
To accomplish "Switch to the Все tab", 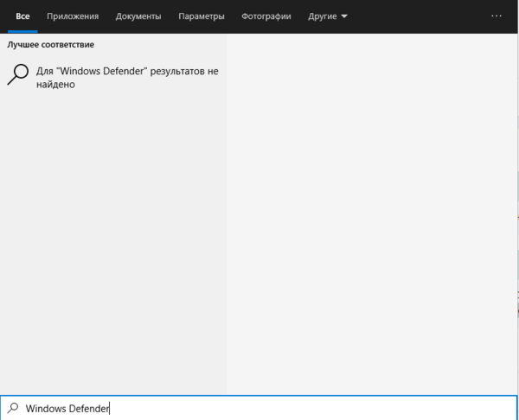I will point(22,16).
